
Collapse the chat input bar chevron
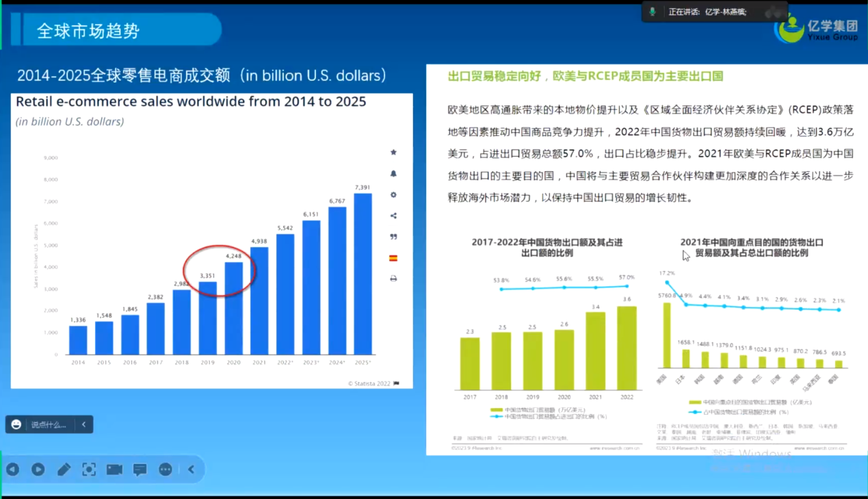pyautogui.click(x=83, y=424)
